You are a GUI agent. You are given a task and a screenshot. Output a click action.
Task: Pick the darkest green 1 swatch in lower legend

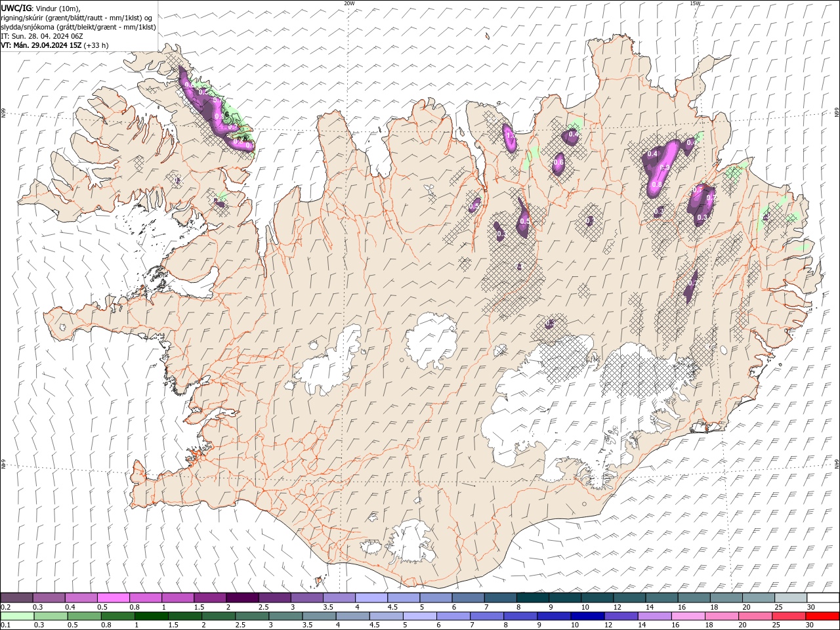(x=151, y=616)
